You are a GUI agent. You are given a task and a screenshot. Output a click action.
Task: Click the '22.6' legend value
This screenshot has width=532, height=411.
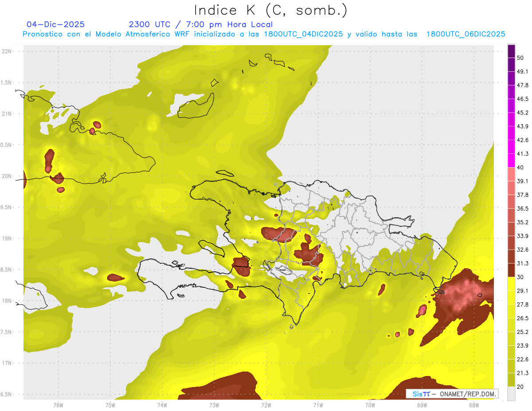click(x=523, y=360)
